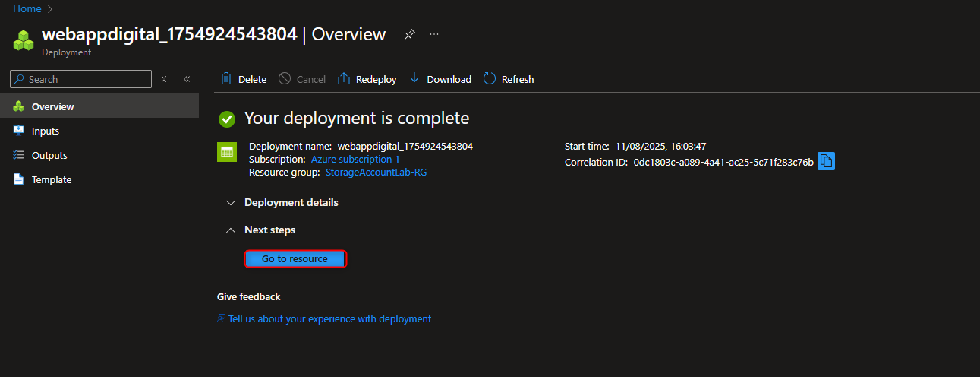Click the Inputs sidebar icon
Image resolution: width=980 pixels, height=377 pixels.
point(18,131)
